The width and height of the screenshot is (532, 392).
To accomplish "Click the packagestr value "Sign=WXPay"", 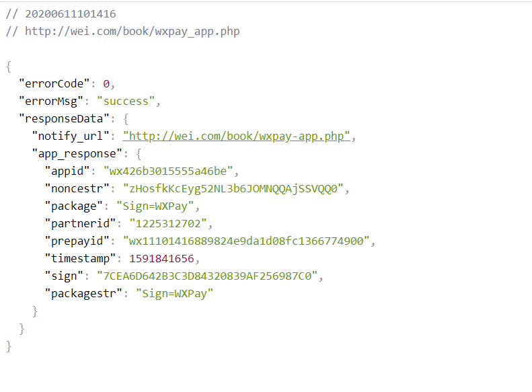I will (174, 294).
